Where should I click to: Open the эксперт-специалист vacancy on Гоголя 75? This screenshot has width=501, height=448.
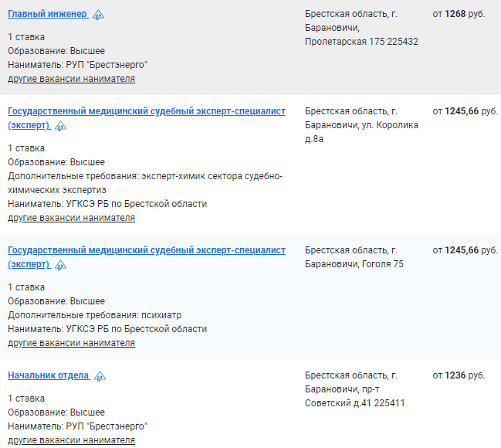pyautogui.click(x=147, y=257)
